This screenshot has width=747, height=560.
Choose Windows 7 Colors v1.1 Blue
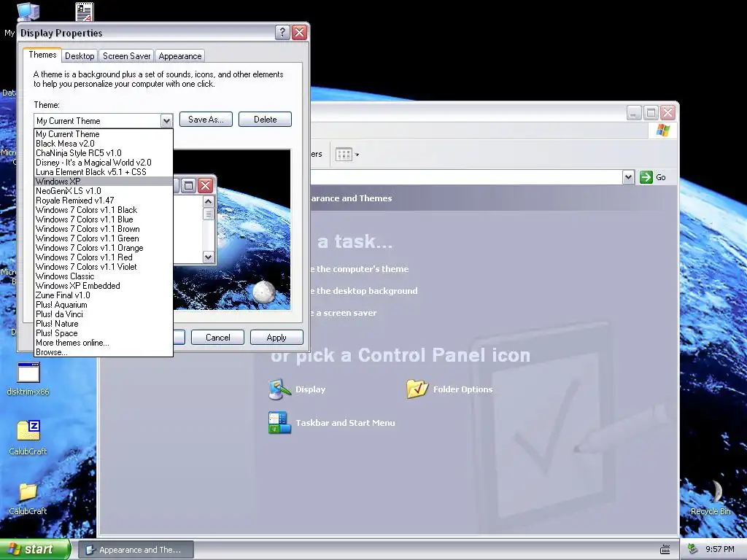(x=104, y=219)
